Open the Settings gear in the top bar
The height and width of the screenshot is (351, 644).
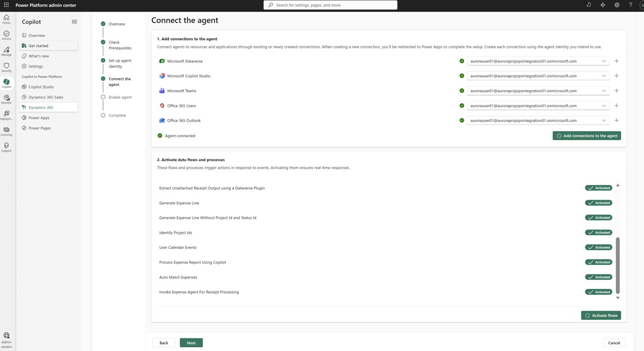[617, 5]
